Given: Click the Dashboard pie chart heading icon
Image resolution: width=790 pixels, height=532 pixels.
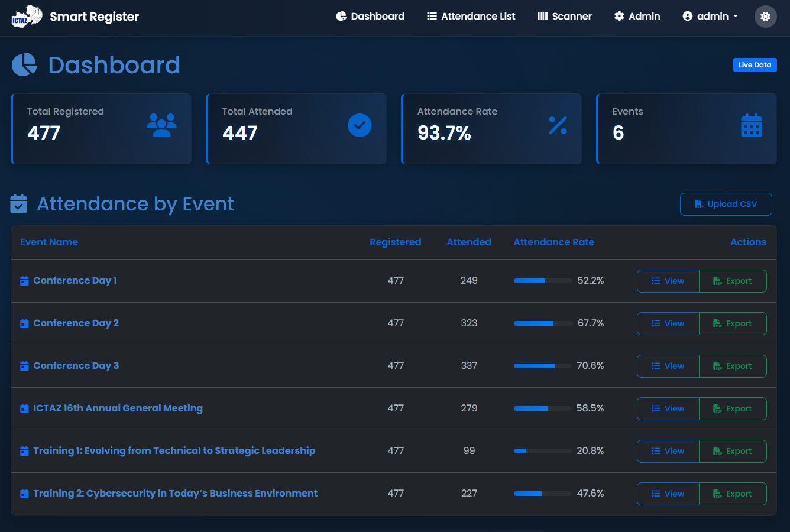Looking at the screenshot, I should click(x=24, y=65).
